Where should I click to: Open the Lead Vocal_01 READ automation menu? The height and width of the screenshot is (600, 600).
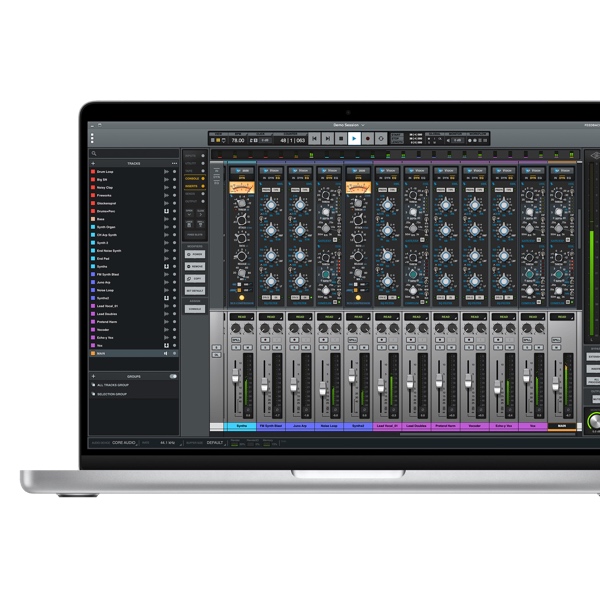point(387,317)
